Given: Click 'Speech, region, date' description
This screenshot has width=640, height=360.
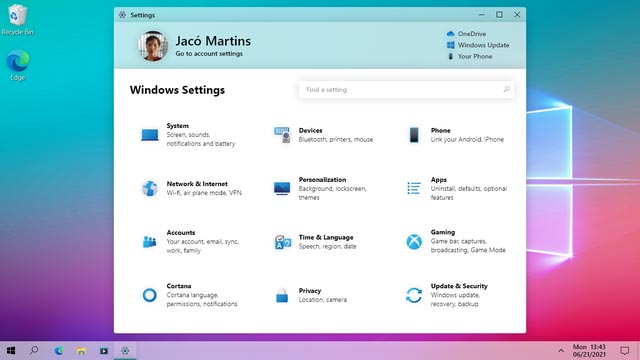Looking at the screenshot, I should 327,246.
